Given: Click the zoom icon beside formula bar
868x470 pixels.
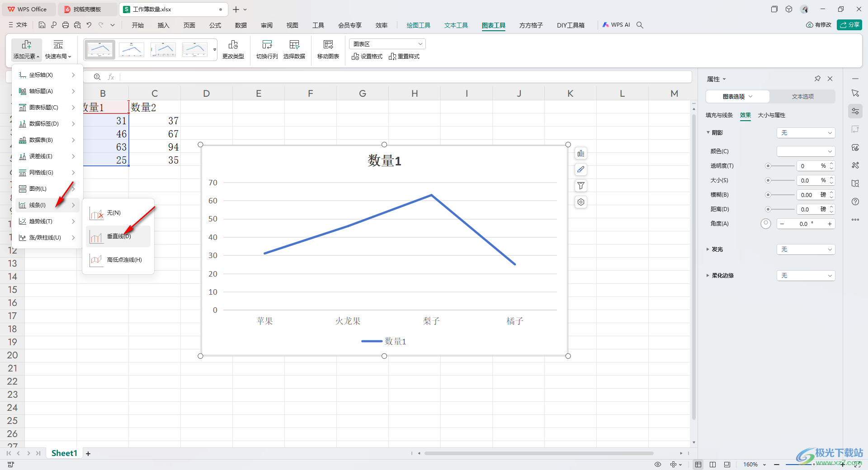Looking at the screenshot, I should point(97,77).
